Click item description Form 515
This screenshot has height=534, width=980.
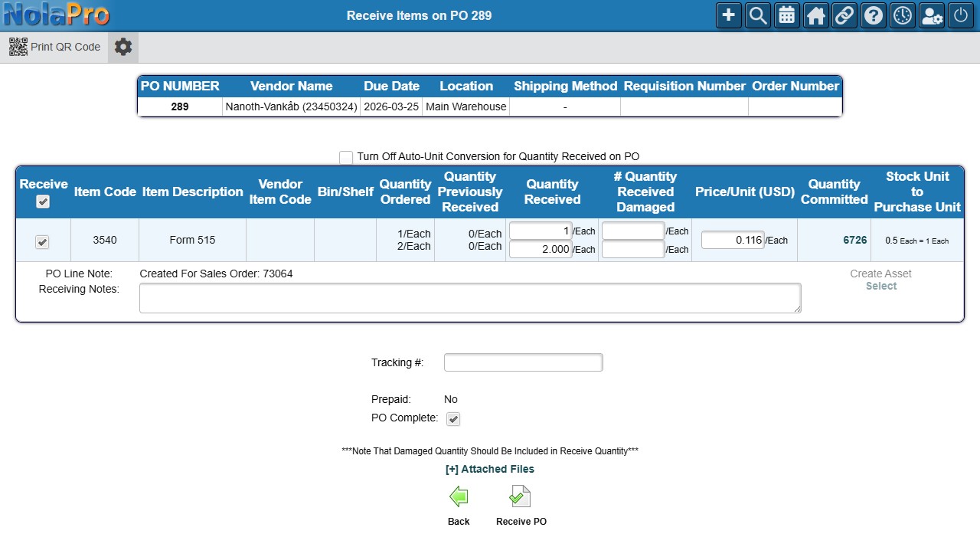click(x=192, y=240)
